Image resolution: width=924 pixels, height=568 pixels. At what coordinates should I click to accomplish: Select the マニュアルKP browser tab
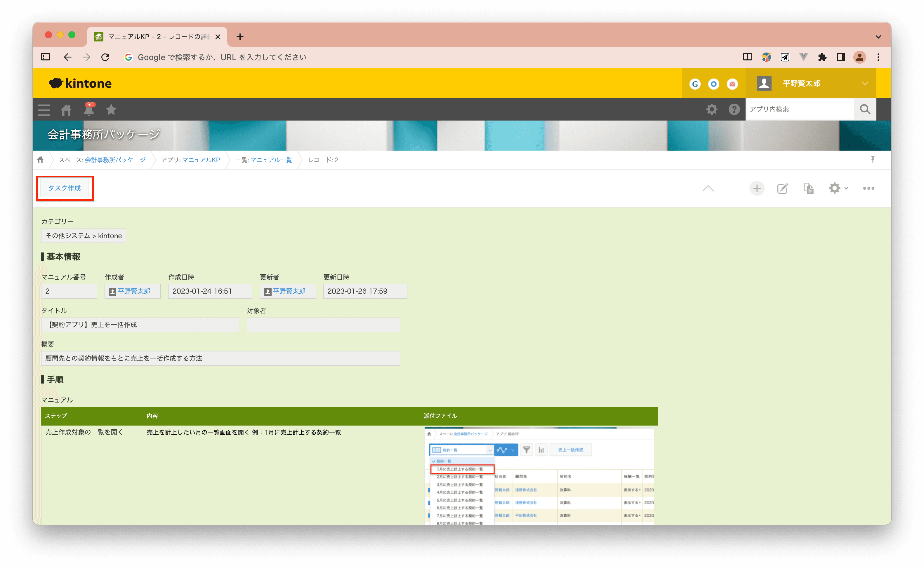157,37
